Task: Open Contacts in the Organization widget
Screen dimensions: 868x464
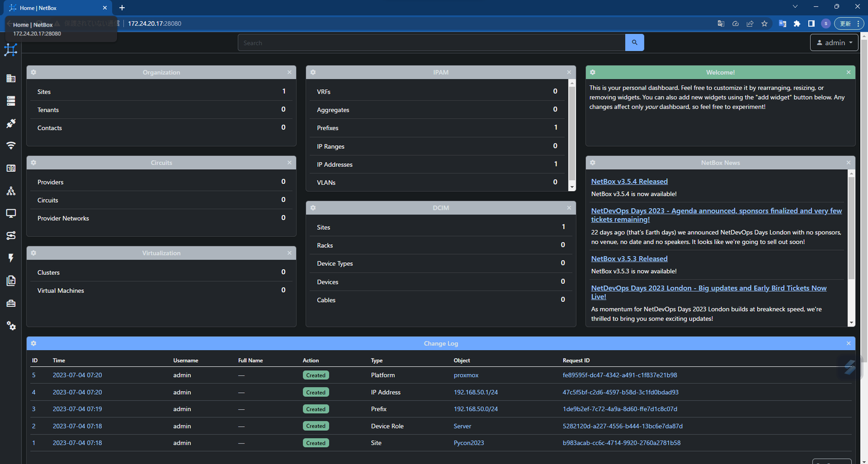Action: (x=49, y=128)
